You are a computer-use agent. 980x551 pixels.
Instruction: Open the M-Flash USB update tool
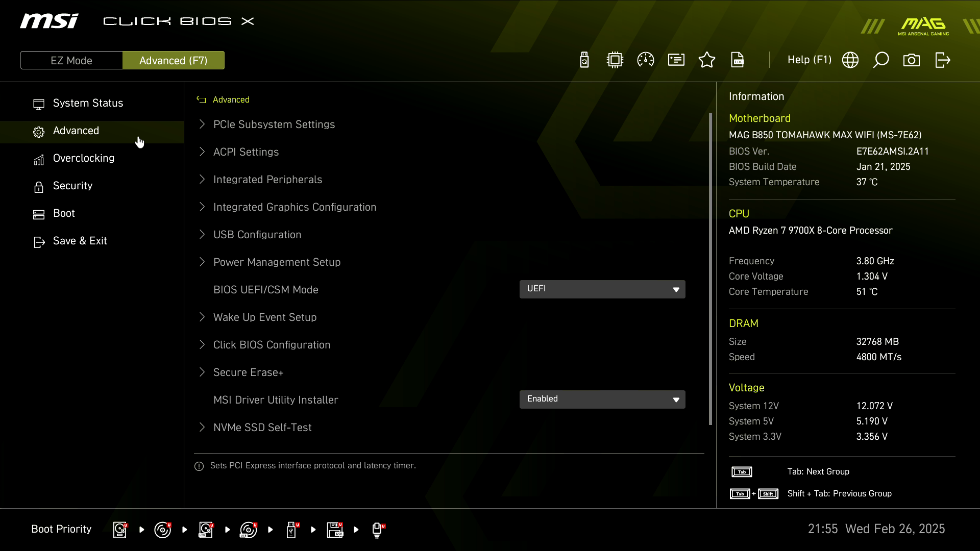(x=584, y=60)
